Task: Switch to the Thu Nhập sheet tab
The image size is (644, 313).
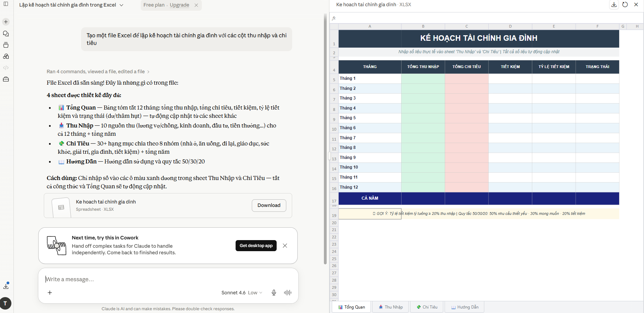Action: click(391, 307)
